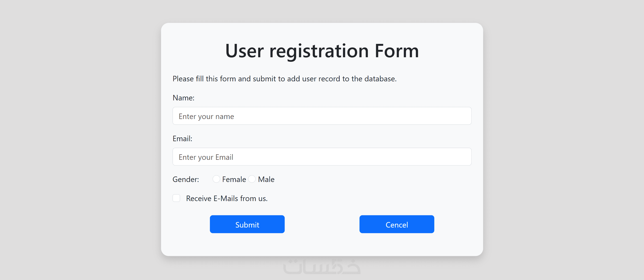Click the "Email:" field label
Image resolution: width=644 pixels, height=280 pixels.
pyautogui.click(x=182, y=139)
